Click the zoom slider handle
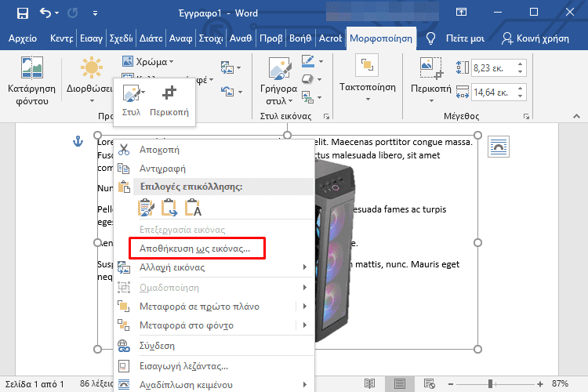The width and height of the screenshot is (588, 392). [x=490, y=383]
